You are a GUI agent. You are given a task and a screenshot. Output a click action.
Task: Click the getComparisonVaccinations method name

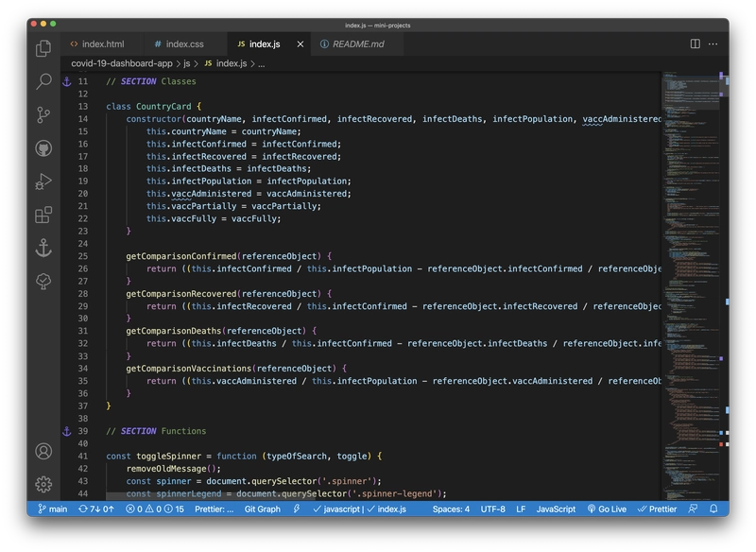[x=188, y=369]
